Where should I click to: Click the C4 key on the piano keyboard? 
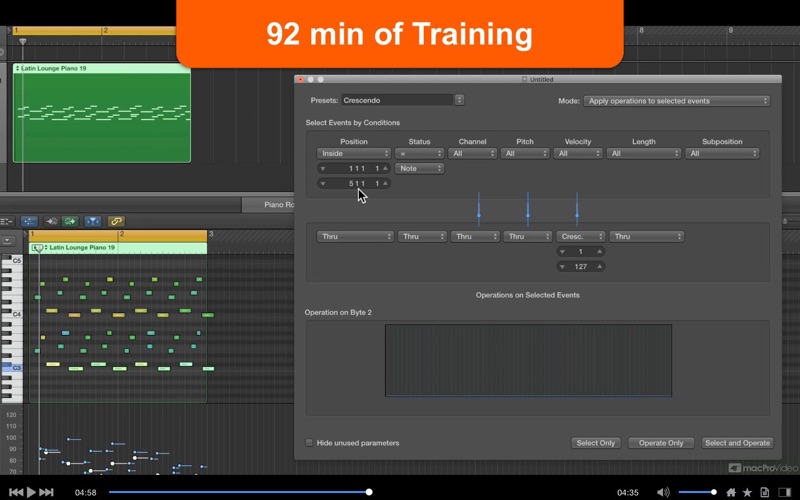[x=12, y=314]
